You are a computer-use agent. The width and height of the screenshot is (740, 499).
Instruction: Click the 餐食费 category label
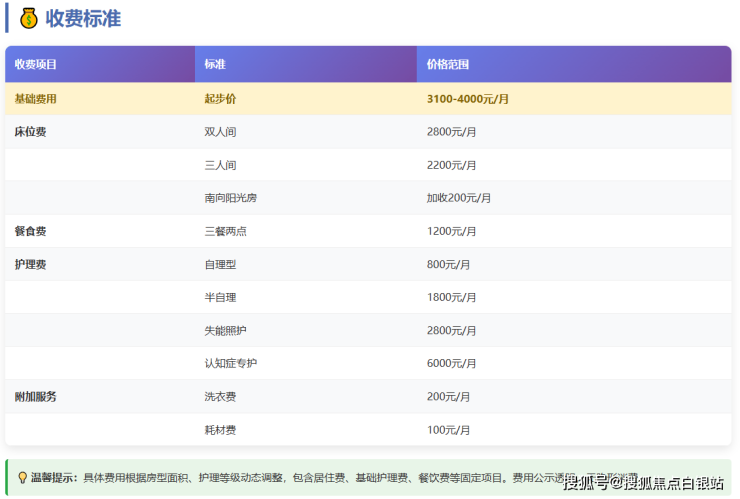click(x=30, y=231)
